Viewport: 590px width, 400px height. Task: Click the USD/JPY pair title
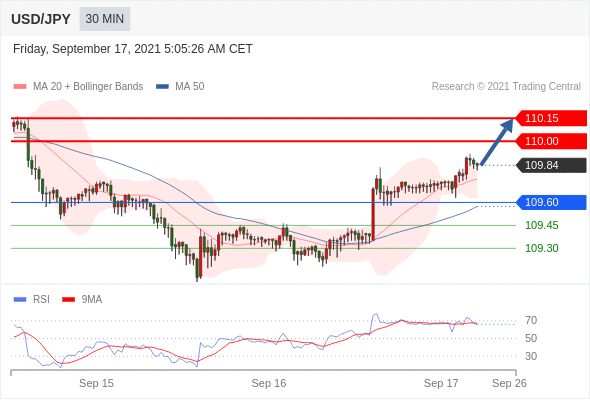41,19
